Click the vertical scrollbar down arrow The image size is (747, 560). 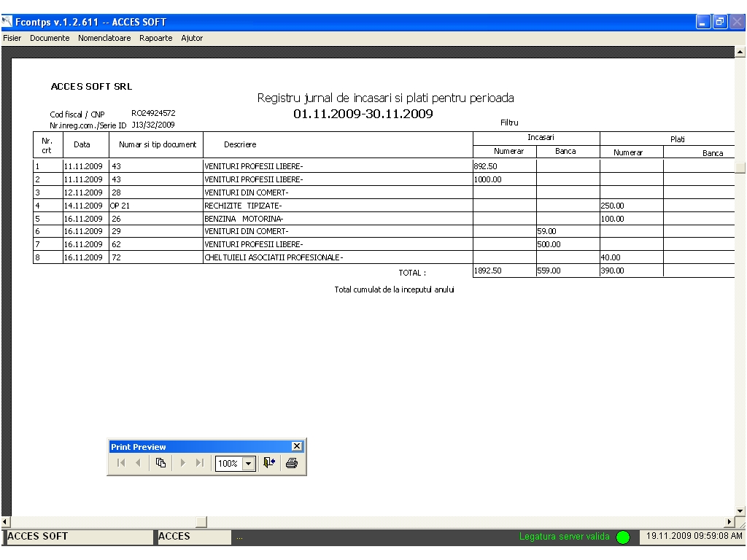point(741,510)
